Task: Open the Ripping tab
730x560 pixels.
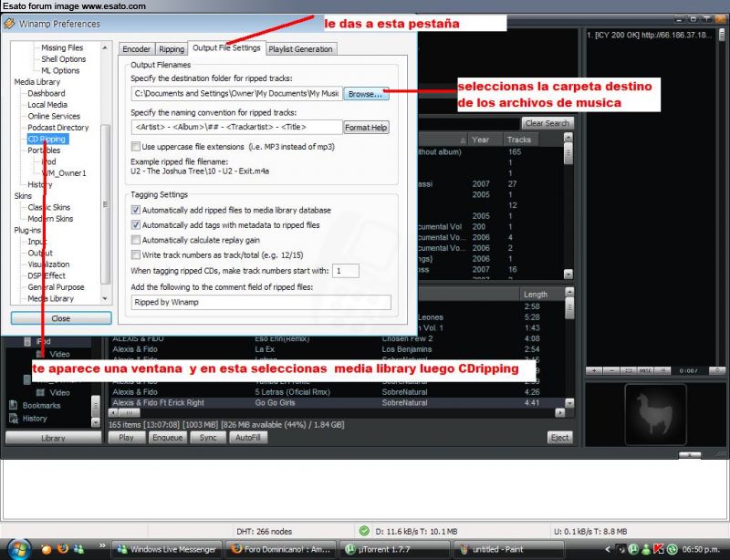Action: 172,49
